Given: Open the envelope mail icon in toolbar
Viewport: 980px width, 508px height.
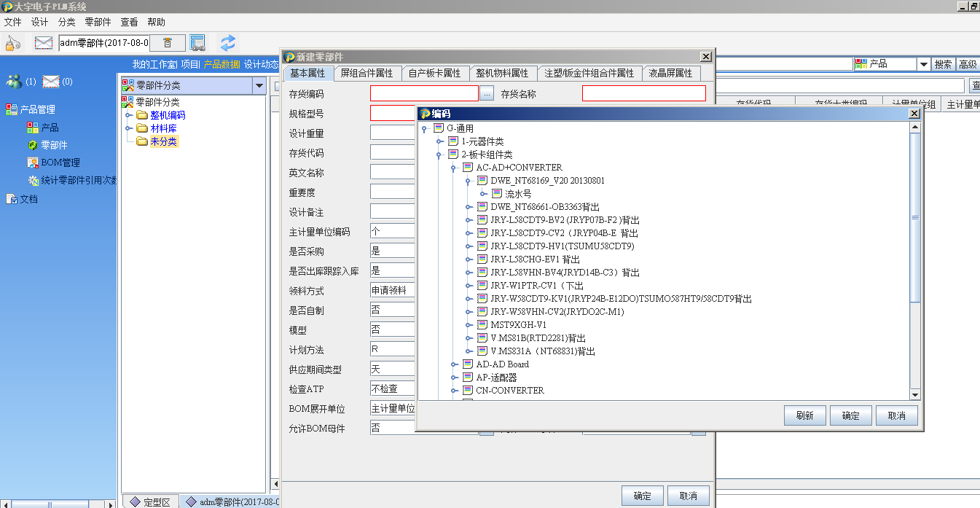Looking at the screenshot, I should point(44,43).
